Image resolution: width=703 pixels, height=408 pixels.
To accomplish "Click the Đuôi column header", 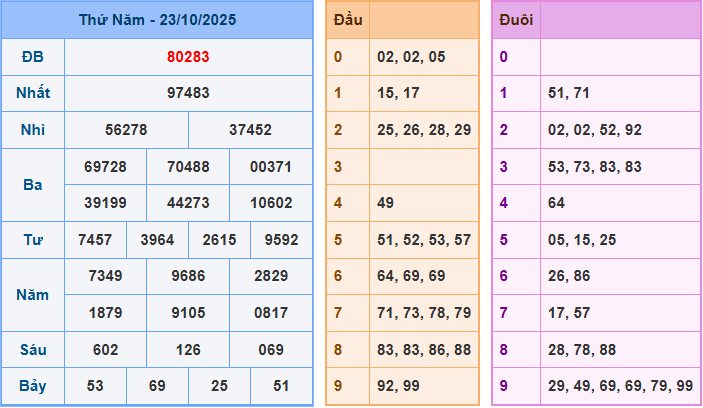I will (x=516, y=20).
